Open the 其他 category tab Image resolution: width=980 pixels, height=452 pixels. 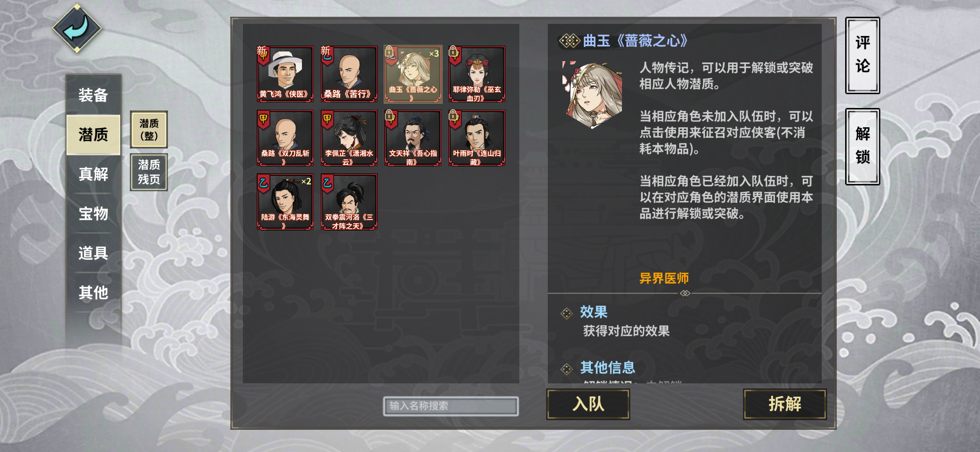pos(93,293)
